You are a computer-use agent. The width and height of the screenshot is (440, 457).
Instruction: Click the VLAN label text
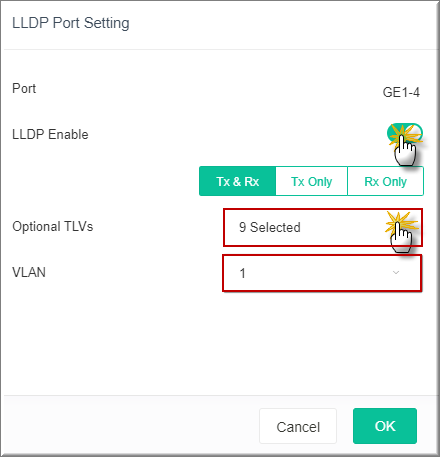(x=29, y=272)
